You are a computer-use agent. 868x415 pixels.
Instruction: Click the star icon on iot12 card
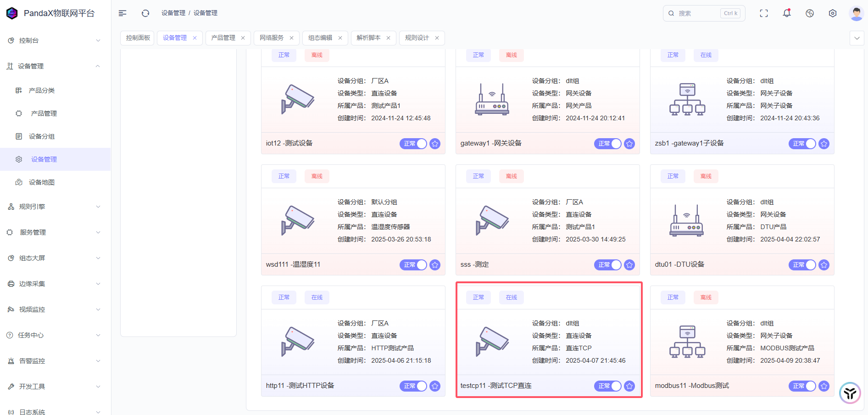point(435,144)
